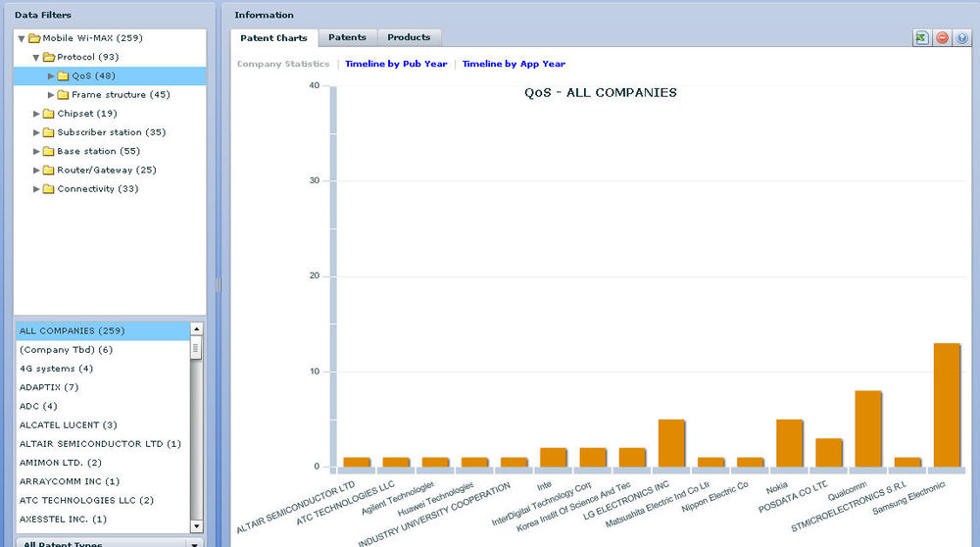
Task: Click the blue help icon
Action: pyautogui.click(x=961, y=37)
